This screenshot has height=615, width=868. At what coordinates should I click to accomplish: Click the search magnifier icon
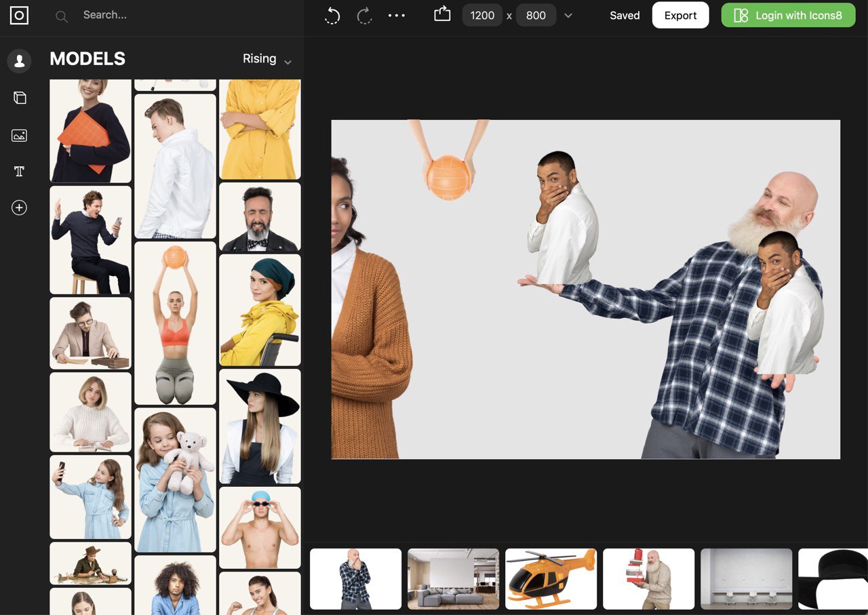[62, 16]
